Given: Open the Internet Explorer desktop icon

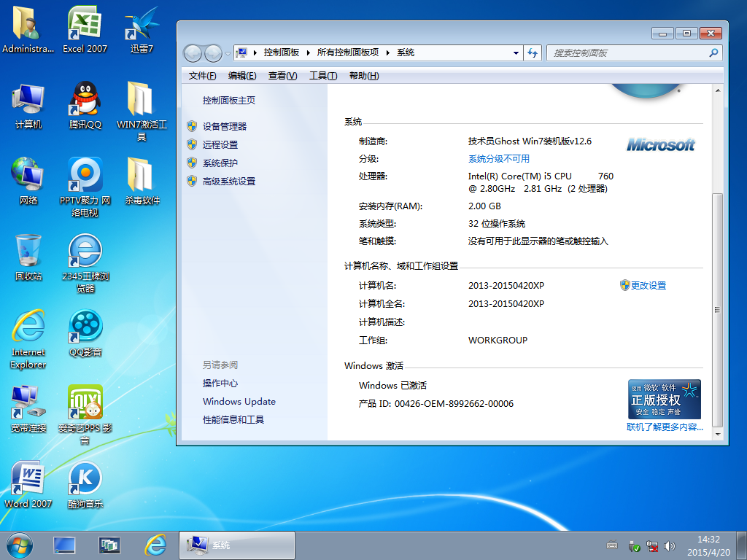Looking at the screenshot, I should coord(28,339).
